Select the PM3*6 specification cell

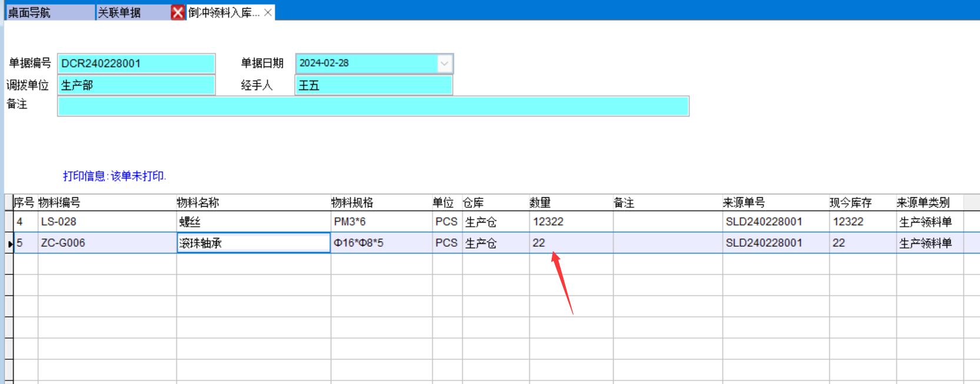pyautogui.click(x=381, y=222)
